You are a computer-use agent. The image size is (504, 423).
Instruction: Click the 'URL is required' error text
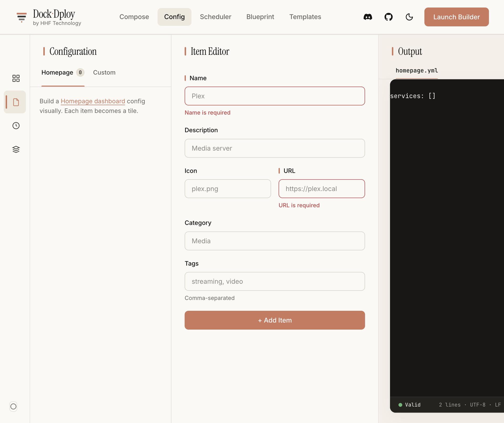[x=299, y=205]
